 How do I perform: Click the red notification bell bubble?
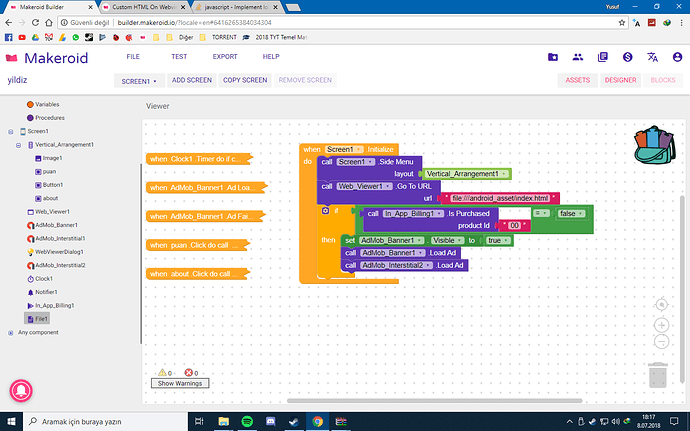[20, 389]
